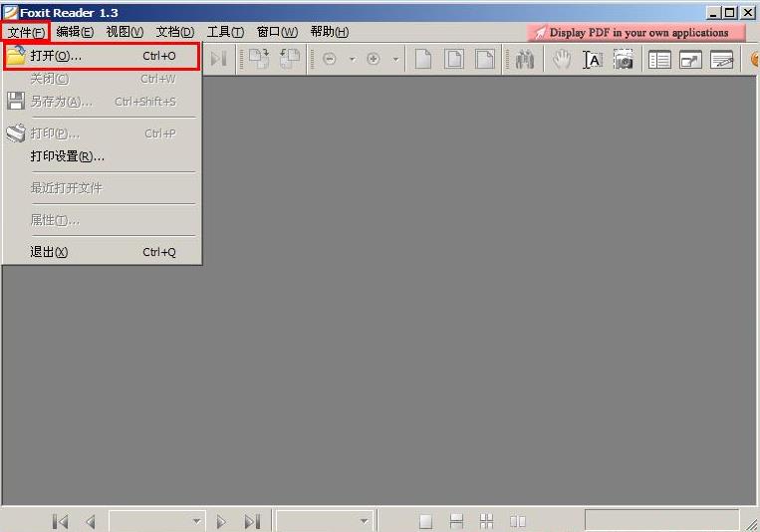The width and height of the screenshot is (760, 532).
Task: Select four-square grid layout icon in status bar
Action: pos(486,522)
